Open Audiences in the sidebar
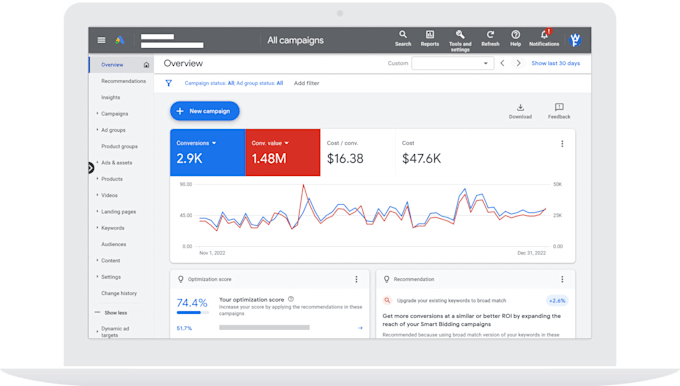Screen dimensions: 680x386 [x=114, y=244]
